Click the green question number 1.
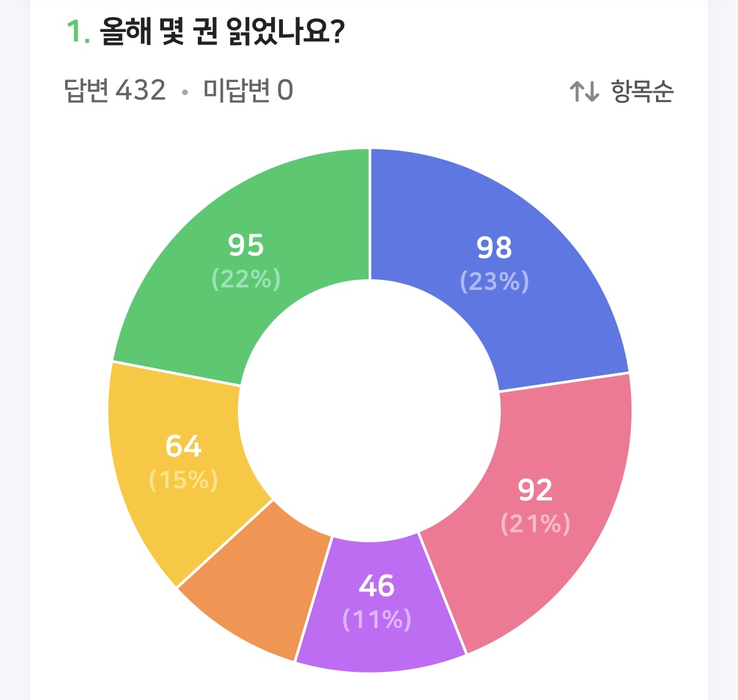738x700 pixels. [x=76, y=33]
